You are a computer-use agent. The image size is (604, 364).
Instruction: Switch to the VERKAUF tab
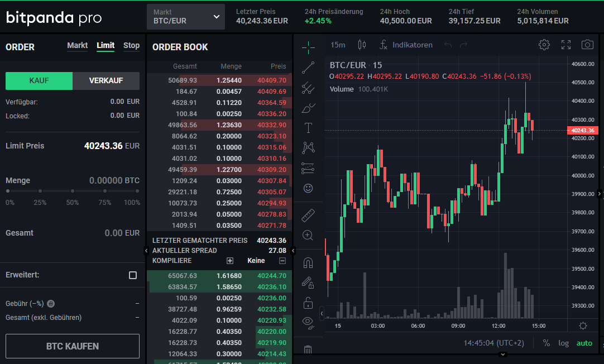[106, 81]
